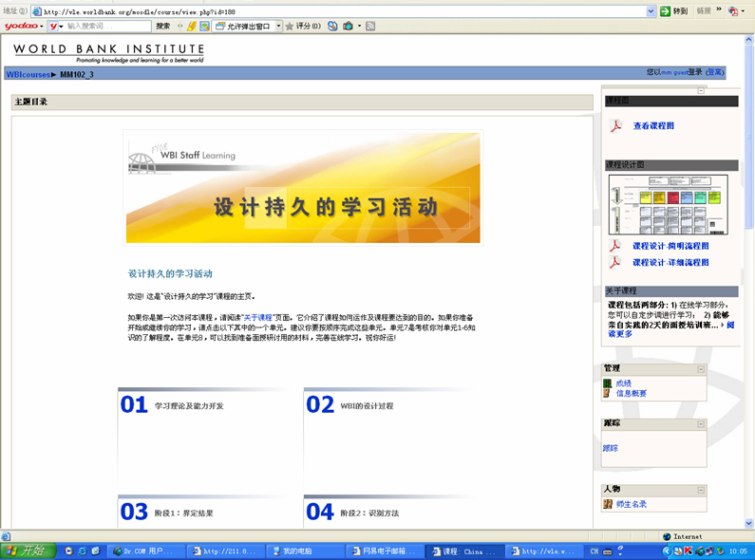
Task: Open the 师生名录 link
Action: pos(632,504)
